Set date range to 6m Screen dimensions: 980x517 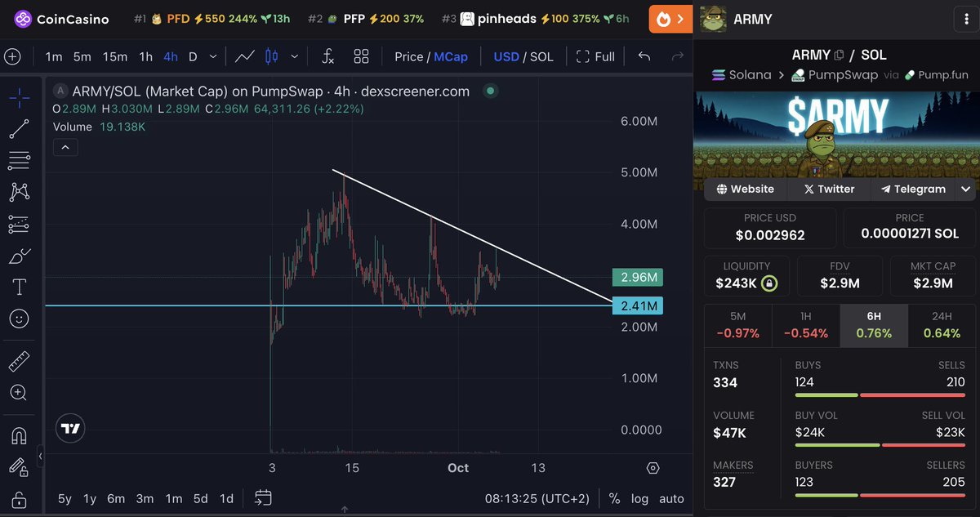116,498
